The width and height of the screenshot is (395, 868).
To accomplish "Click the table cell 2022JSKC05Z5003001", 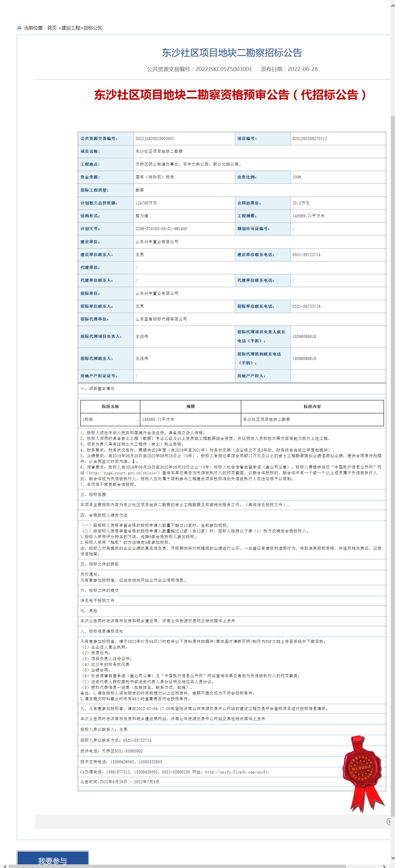I will [155, 138].
